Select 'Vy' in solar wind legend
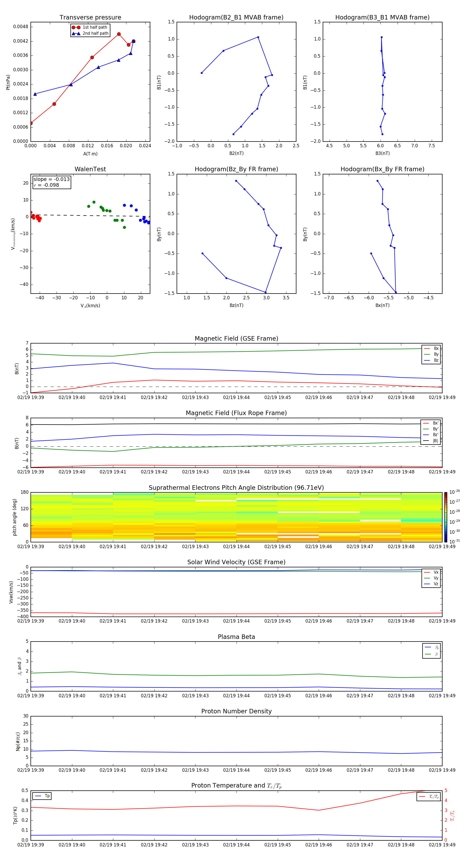Image resolution: width=473 pixels, height=868 pixels. pyautogui.click(x=431, y=578)
